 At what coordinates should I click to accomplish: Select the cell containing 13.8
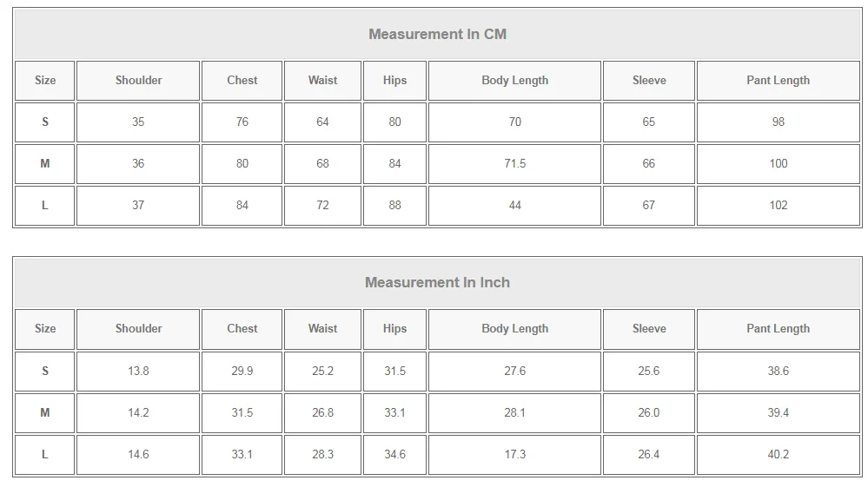[x=138, y=372]
